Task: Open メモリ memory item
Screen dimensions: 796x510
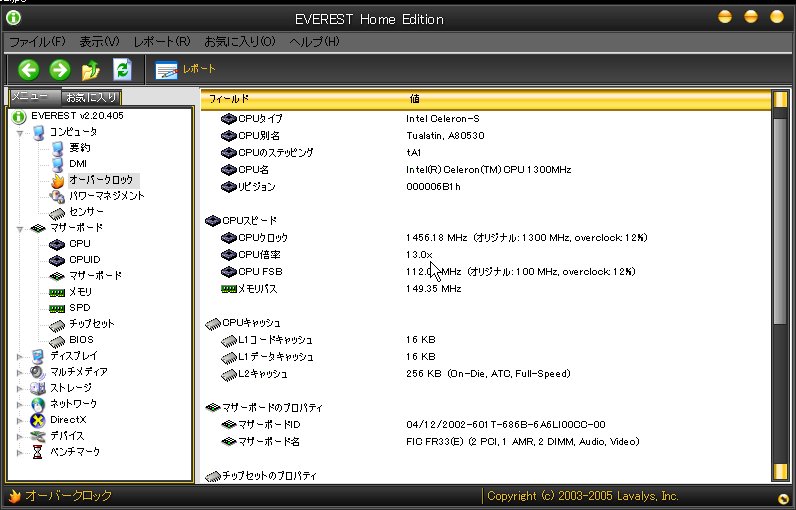Action: pos(80,292)
